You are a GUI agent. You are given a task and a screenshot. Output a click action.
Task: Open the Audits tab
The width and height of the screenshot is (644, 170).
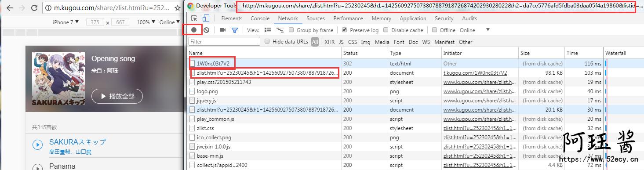pos(469,18)
